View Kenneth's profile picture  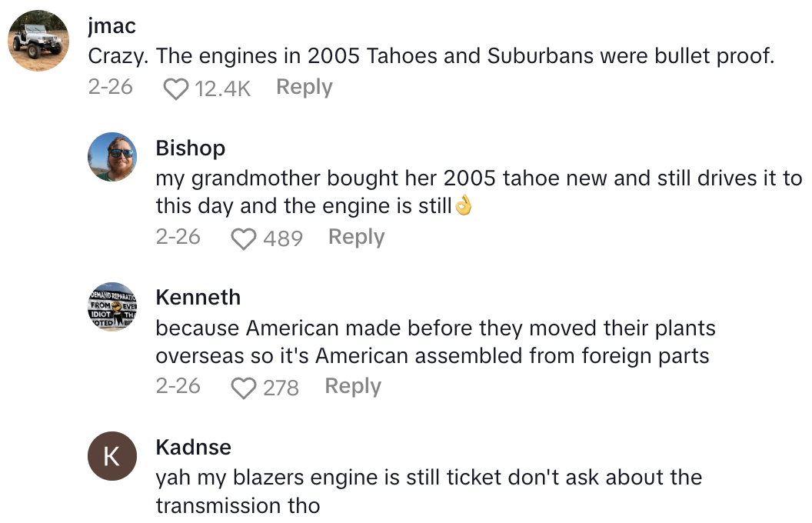point(112,306)
